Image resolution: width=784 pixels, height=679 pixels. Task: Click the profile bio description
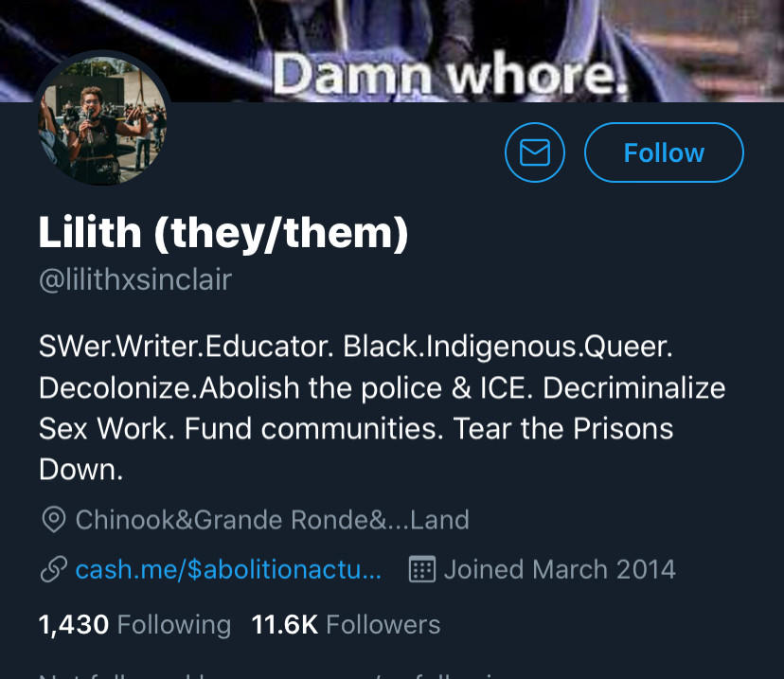tap(382, 408)
